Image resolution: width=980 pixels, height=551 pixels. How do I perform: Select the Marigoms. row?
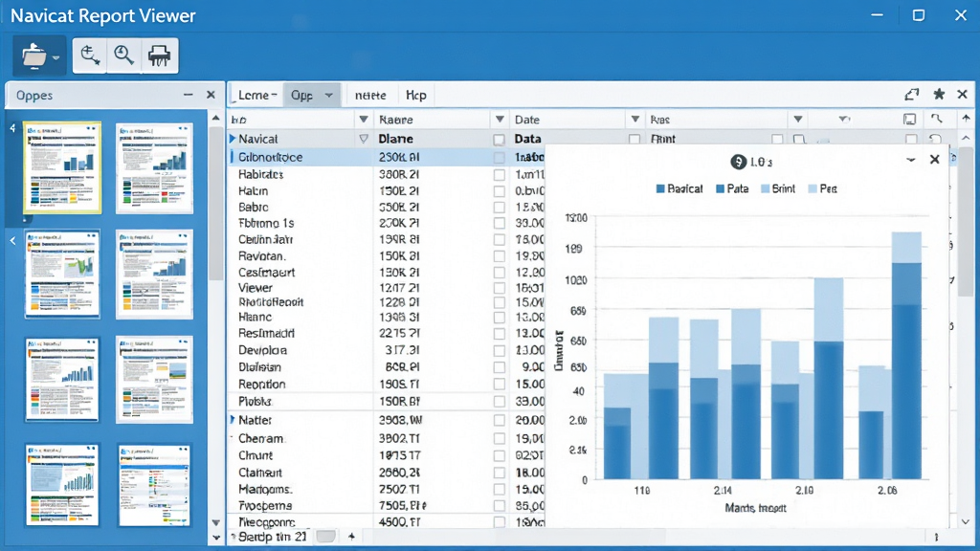[x=388, y=489]
